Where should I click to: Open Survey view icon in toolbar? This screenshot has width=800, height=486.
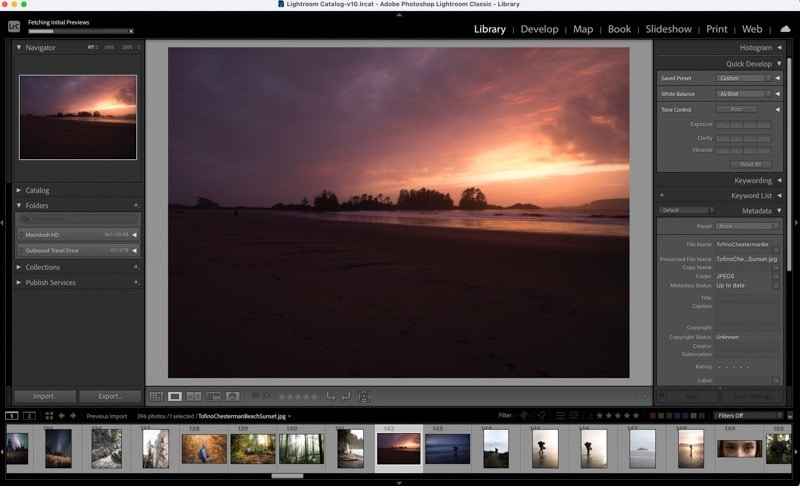[x=213, y=396]
